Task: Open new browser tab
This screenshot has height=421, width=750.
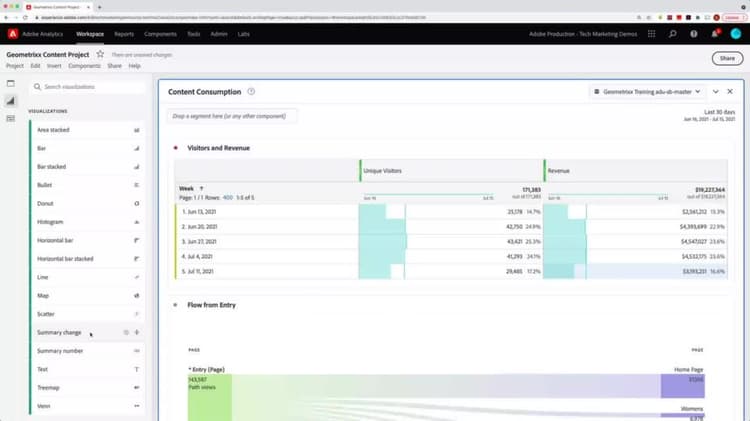Action: 99,7
